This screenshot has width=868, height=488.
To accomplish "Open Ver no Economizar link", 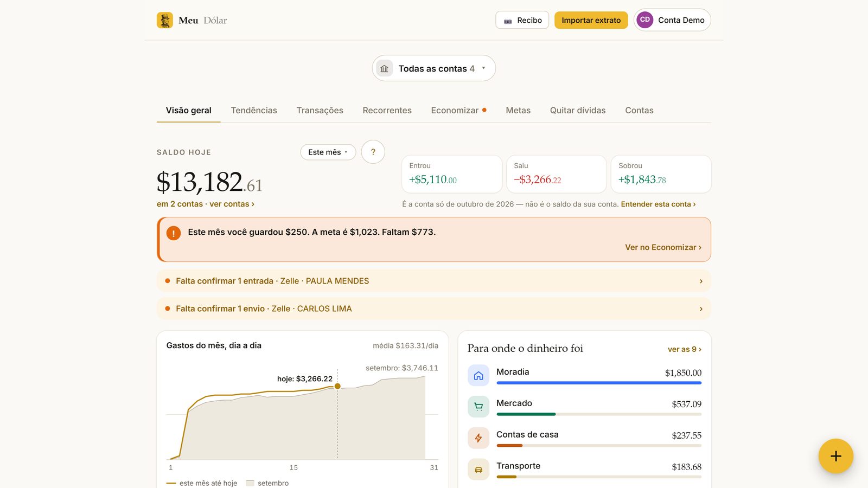I will click(663, 247).
